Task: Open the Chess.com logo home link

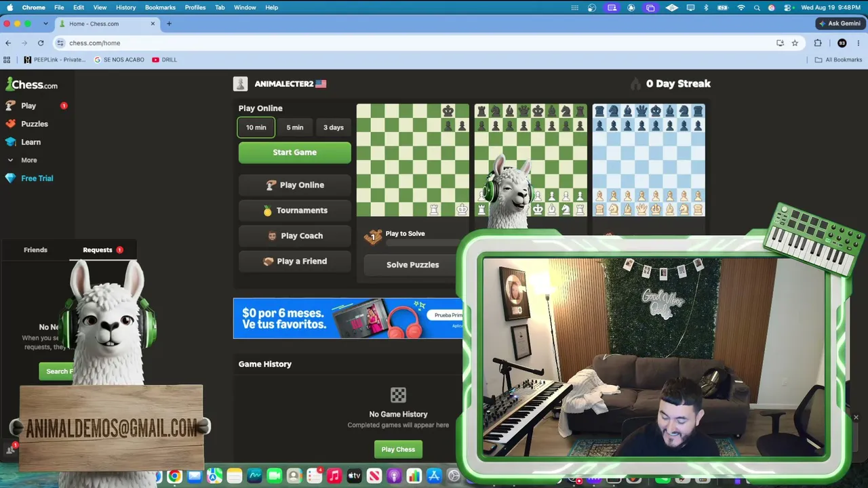Action: [x=32, y=85]
